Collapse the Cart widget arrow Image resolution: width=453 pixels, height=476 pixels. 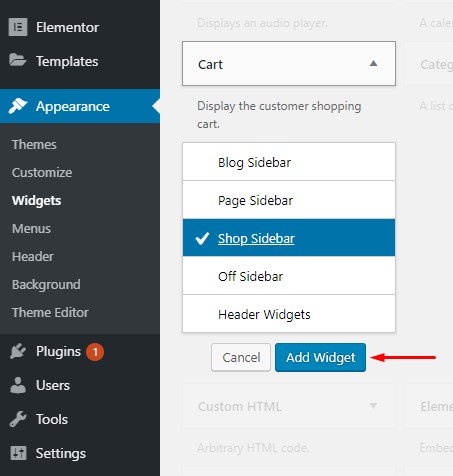pyautogui.click(x=373, y=63)
